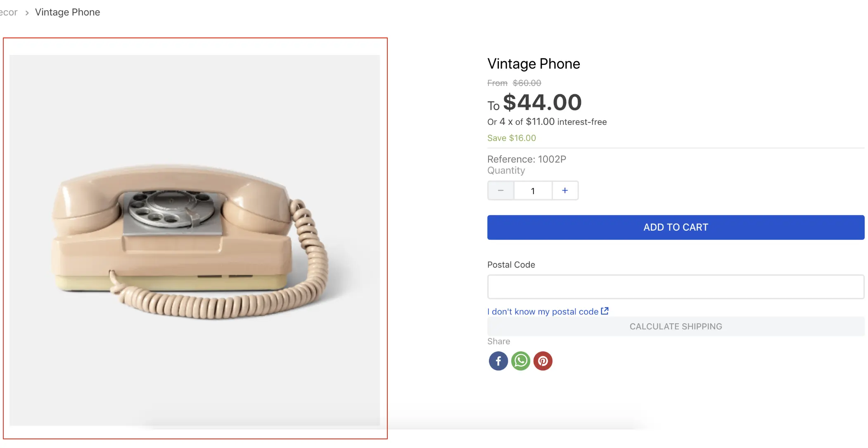Open the 'I don't know my postal code' link
The height and width of the screenshot is (448, 868).
(x=542, y=311)
